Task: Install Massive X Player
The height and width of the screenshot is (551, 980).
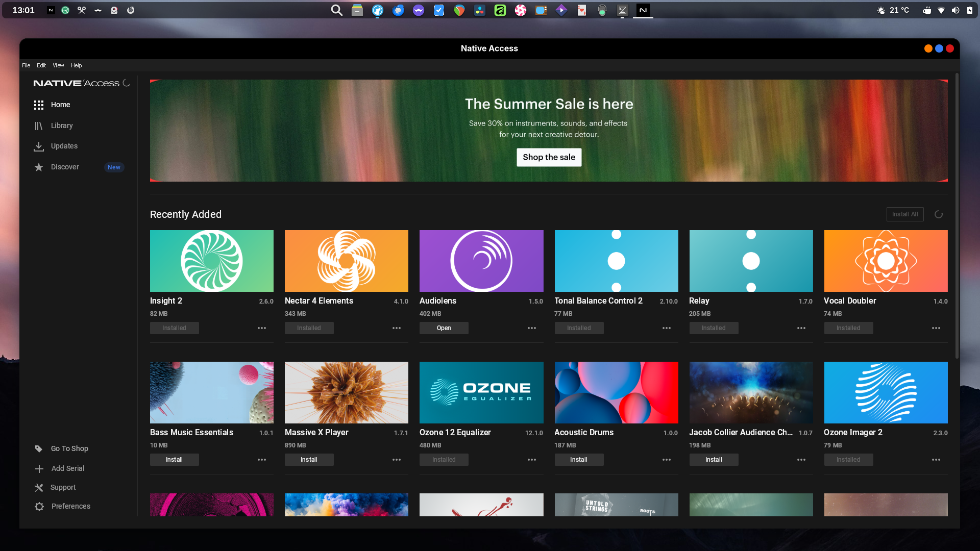Action: click(309, 460)
